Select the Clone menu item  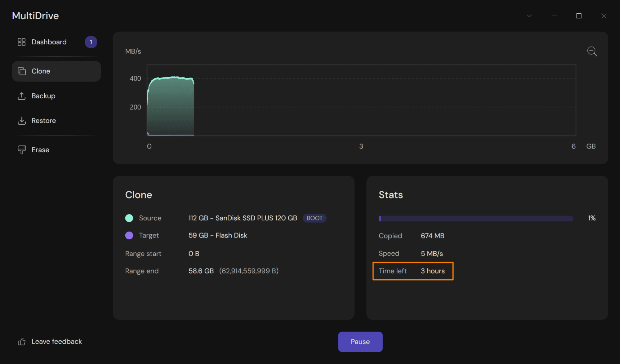56,71
